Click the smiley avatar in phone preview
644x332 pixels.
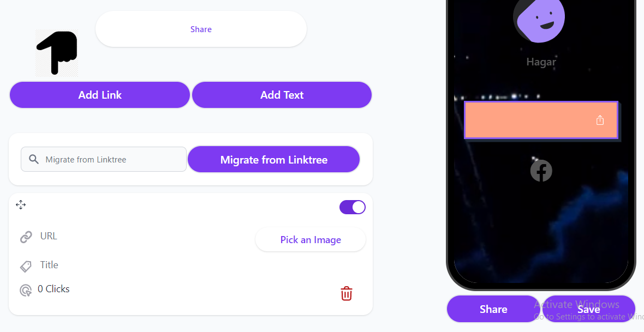tap(539, 19)
